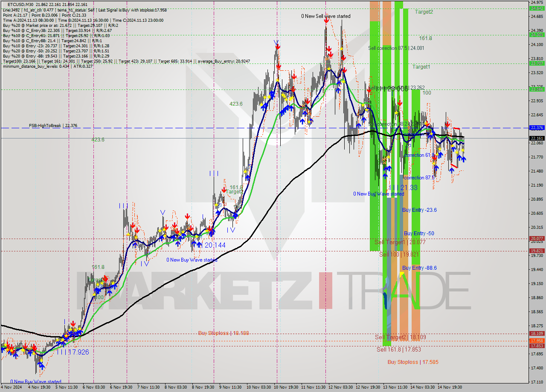Click the 24.685 price scale value
546x392 pixels.
coord(537,17)
